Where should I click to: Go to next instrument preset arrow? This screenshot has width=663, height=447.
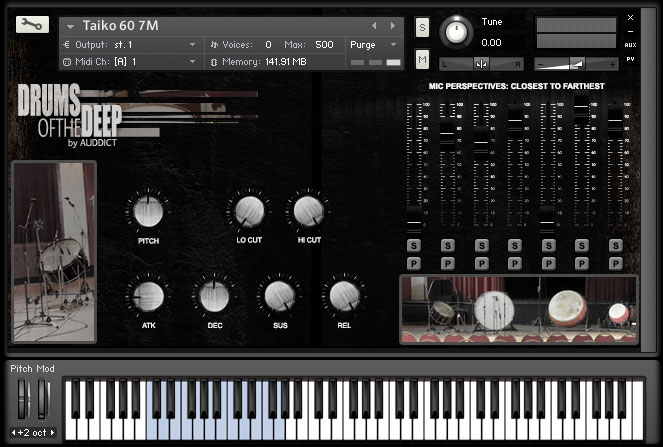pos(393,26)
